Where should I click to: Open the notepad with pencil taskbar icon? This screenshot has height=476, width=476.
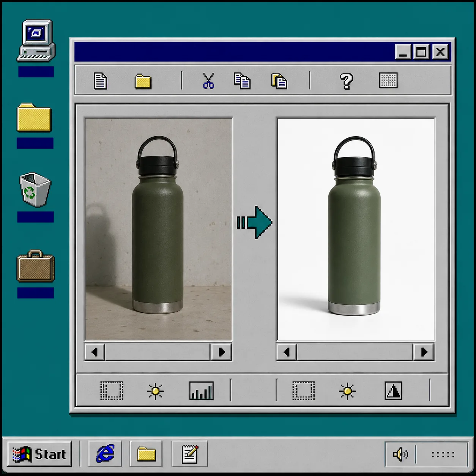[x=190, y=454]
